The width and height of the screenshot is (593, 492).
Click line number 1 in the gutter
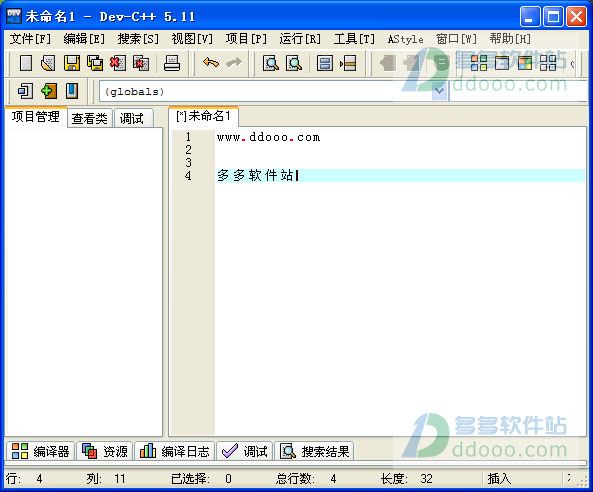pyautogui.click(x=188, y=137)
